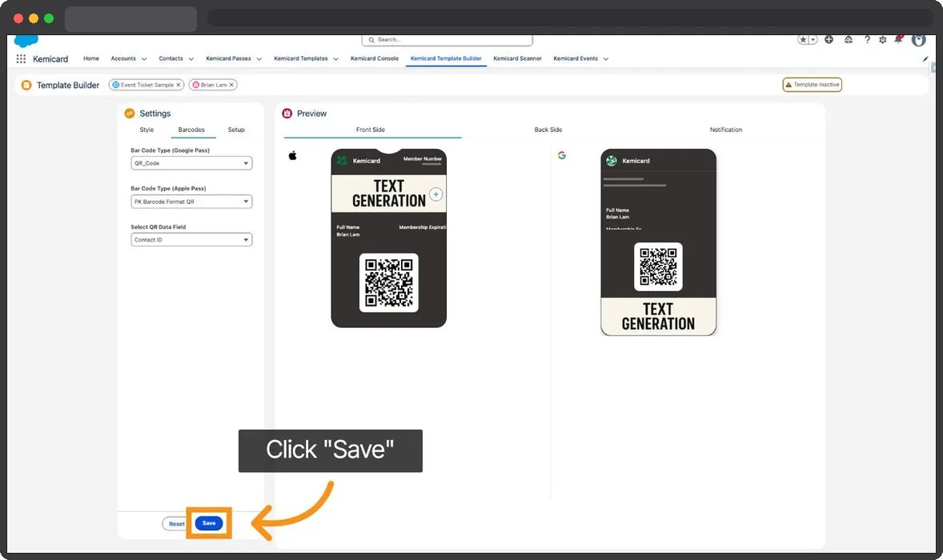Open the user profile avatar

(x=918, y=40)
